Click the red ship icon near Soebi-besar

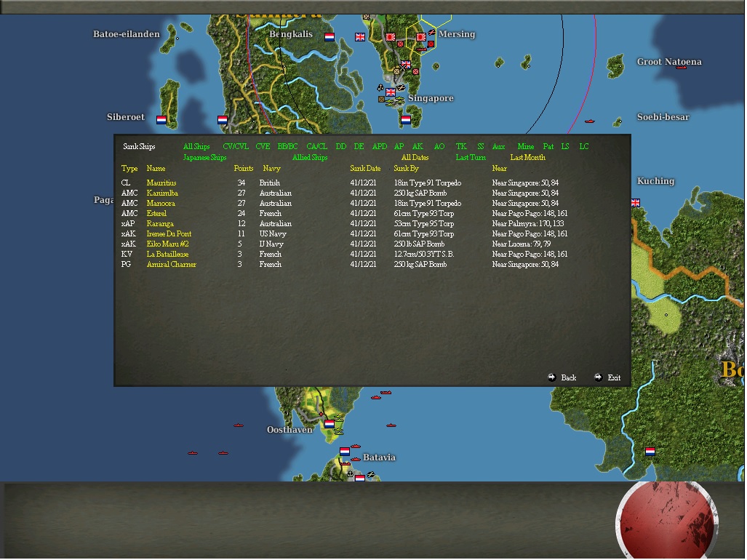point(591,122)
